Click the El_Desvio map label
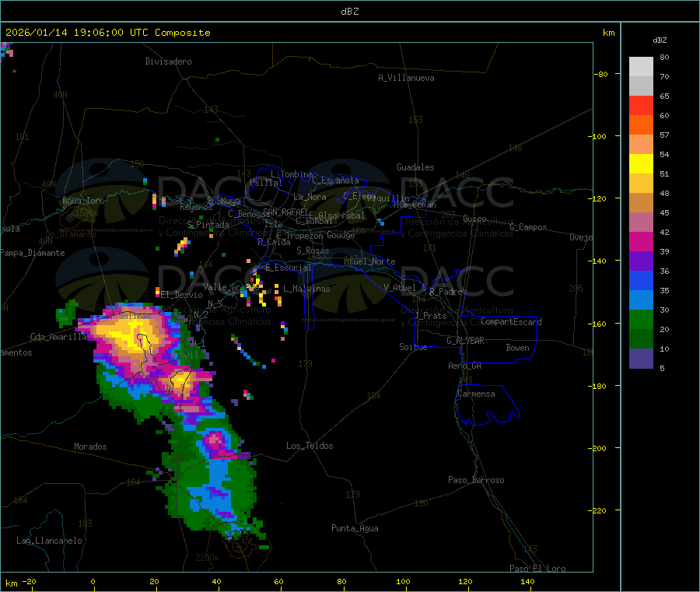 click(x=181, y=295)
